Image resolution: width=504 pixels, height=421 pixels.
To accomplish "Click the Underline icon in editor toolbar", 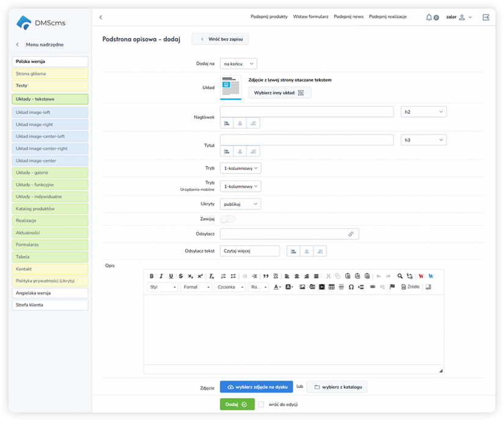I will tap(171, 276).
